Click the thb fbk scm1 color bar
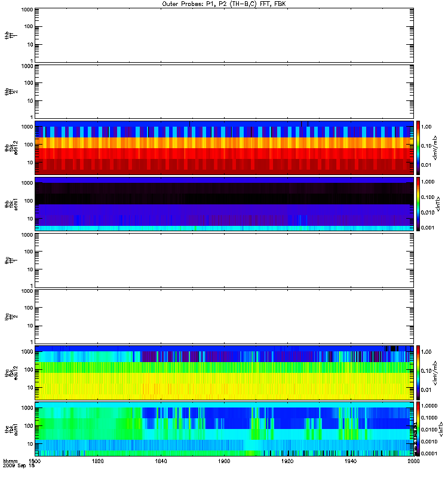 pyautogui.click(x=418, y=204)
